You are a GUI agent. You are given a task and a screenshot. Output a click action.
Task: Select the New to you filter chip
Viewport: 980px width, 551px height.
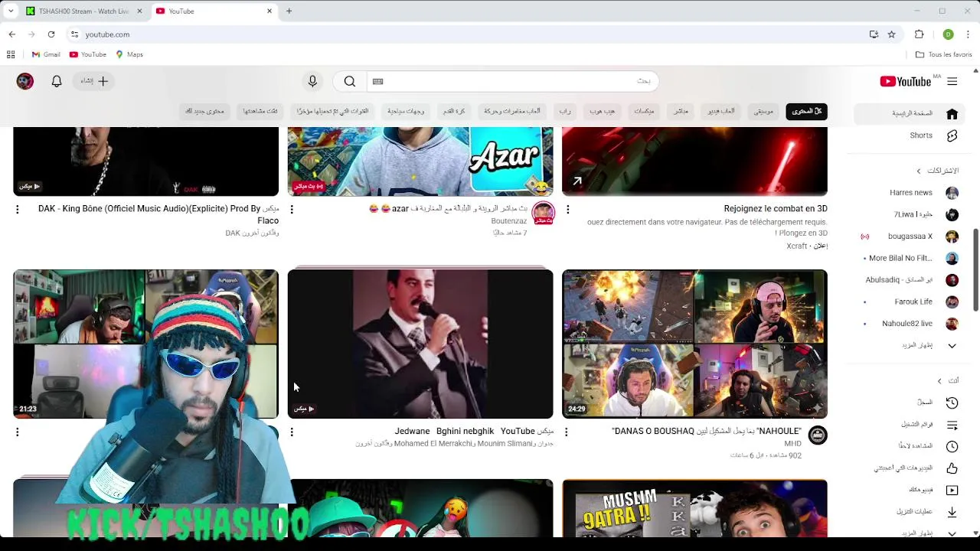pos(204,111)
